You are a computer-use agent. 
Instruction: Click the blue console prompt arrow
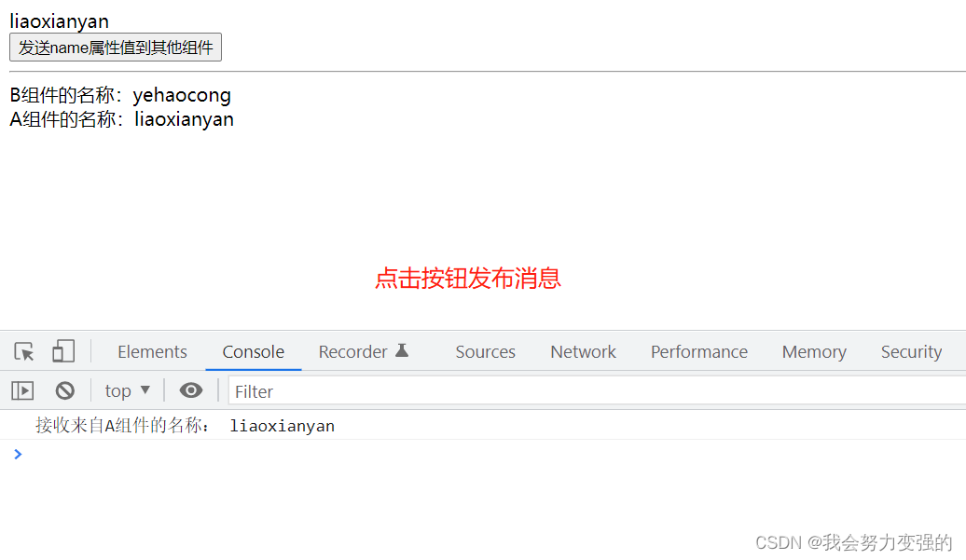pyautogui.click(x=18, y=454)
